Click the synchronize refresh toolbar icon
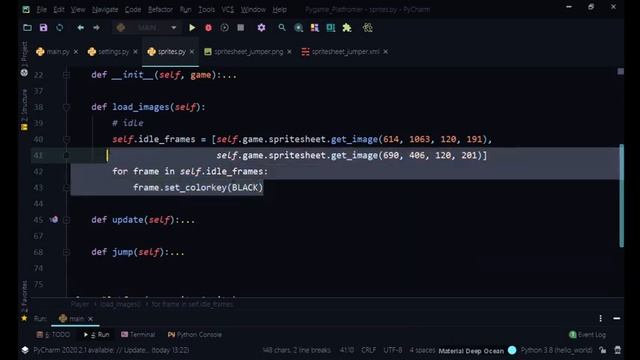Image resolution: width=640 pixels, height=360 pixels. (x=60, y=28)
